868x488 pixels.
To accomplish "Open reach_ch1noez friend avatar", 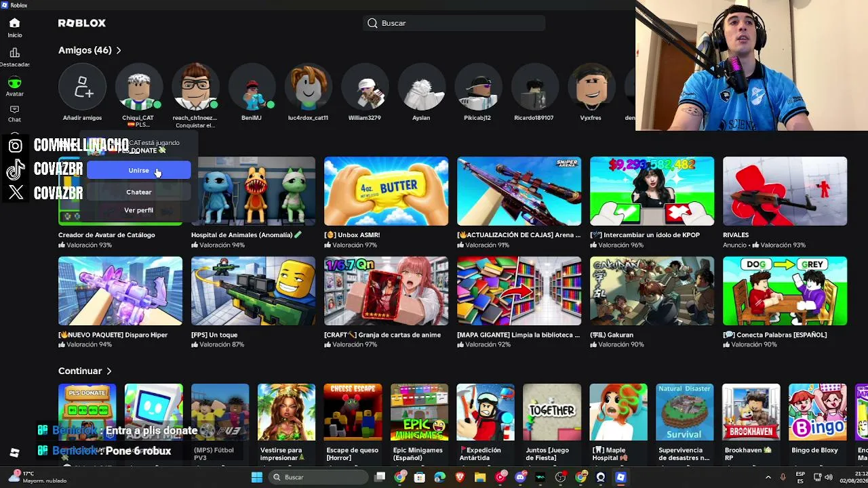I will pos(195,87).
